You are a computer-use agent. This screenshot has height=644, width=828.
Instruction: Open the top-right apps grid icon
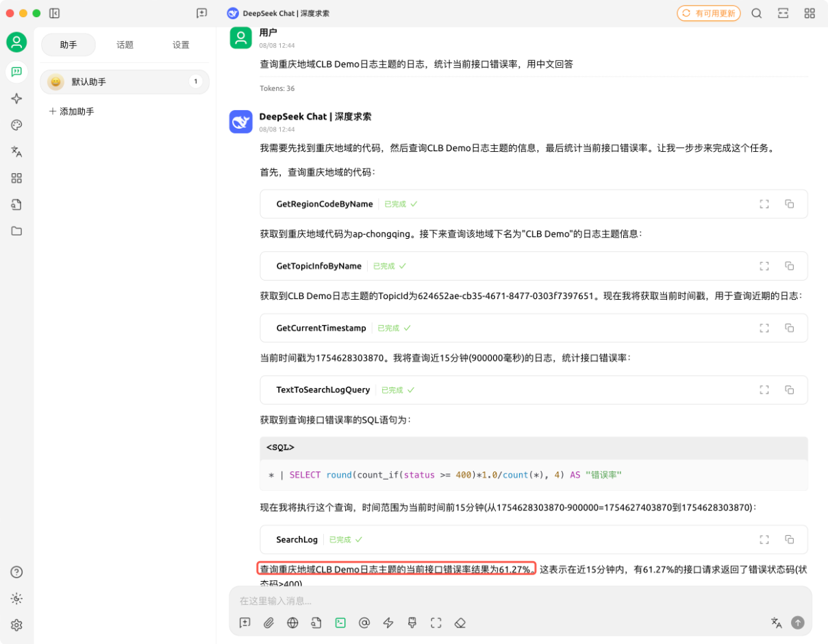click(x=810, y=13)
